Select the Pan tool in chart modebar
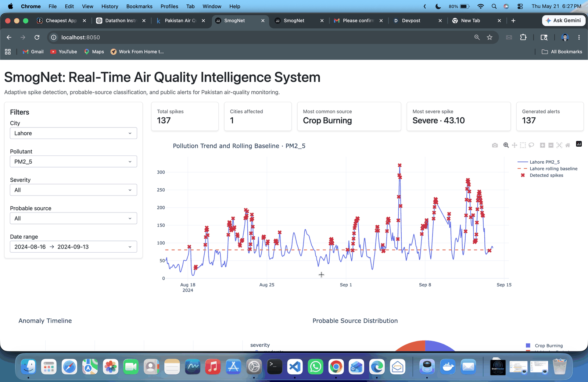Image resolution: width=588 pixels, height=382 pixels. (x=514, y=145)
